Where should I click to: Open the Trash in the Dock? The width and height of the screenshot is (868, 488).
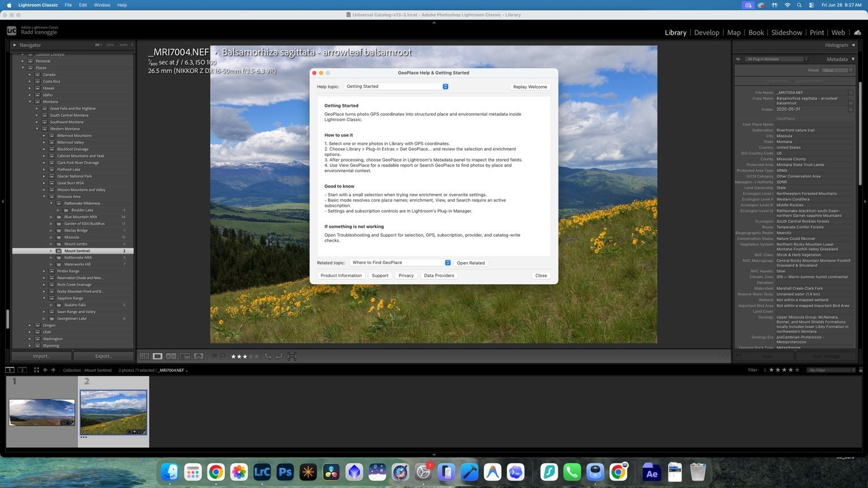(x=698, y=472)
